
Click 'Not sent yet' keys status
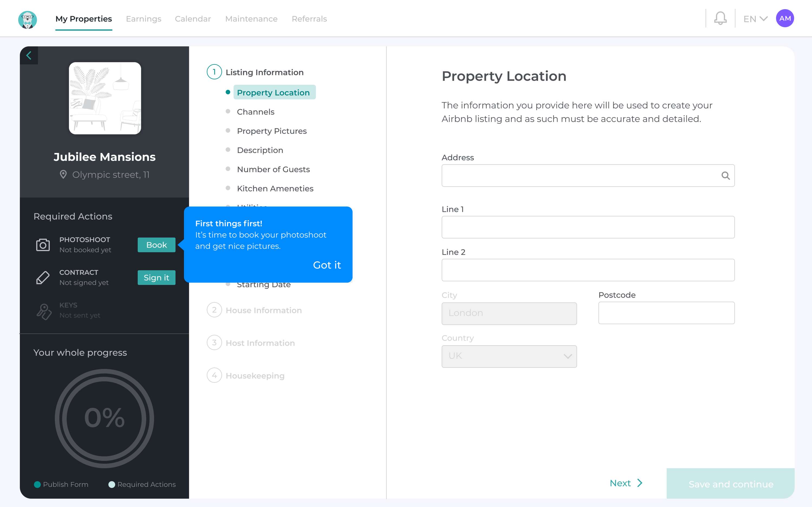[80, 315]
